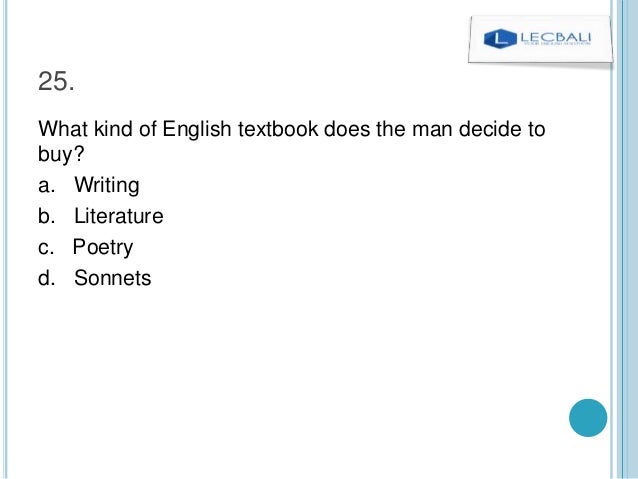Click the word What starting the question

point(60,131)
